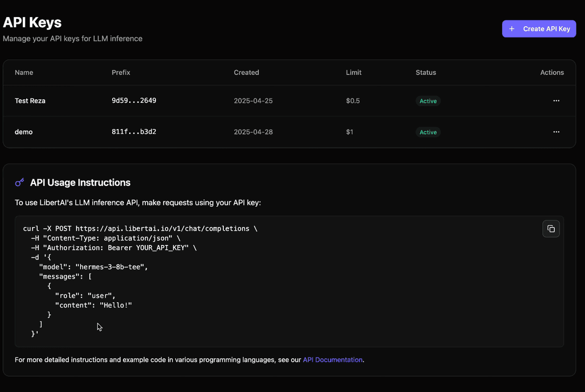Select the demo key name

coord(24,132)
